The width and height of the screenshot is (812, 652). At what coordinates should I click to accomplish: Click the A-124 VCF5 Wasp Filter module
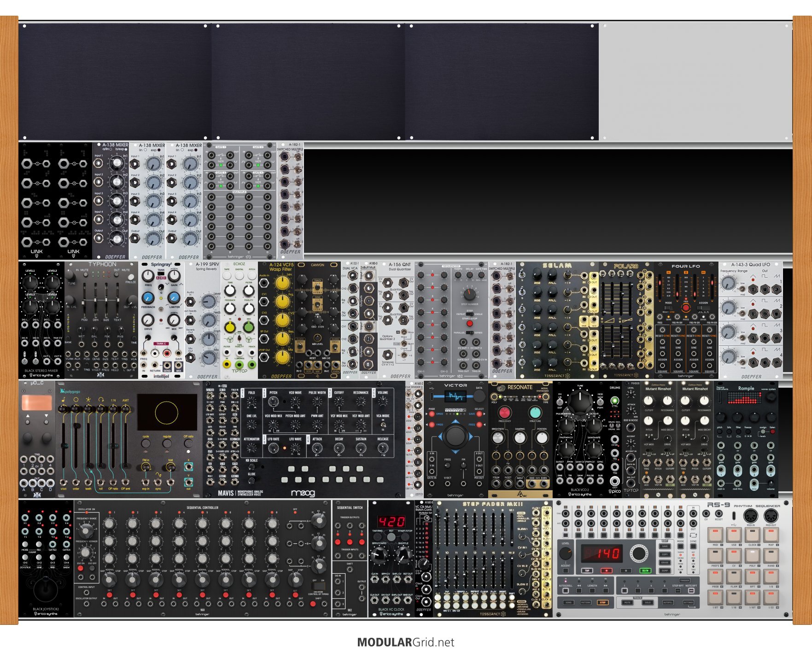(x=276, y=320)
